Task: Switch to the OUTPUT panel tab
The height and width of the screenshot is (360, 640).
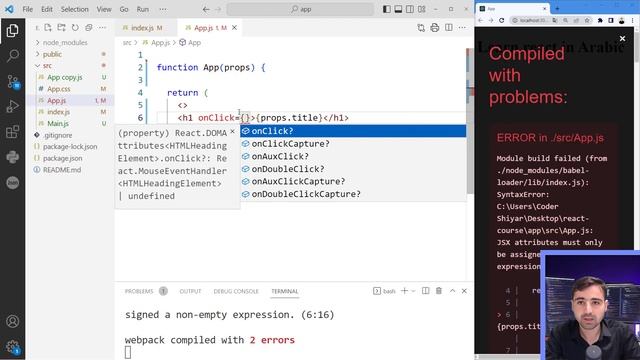Action: coord(190,291)
